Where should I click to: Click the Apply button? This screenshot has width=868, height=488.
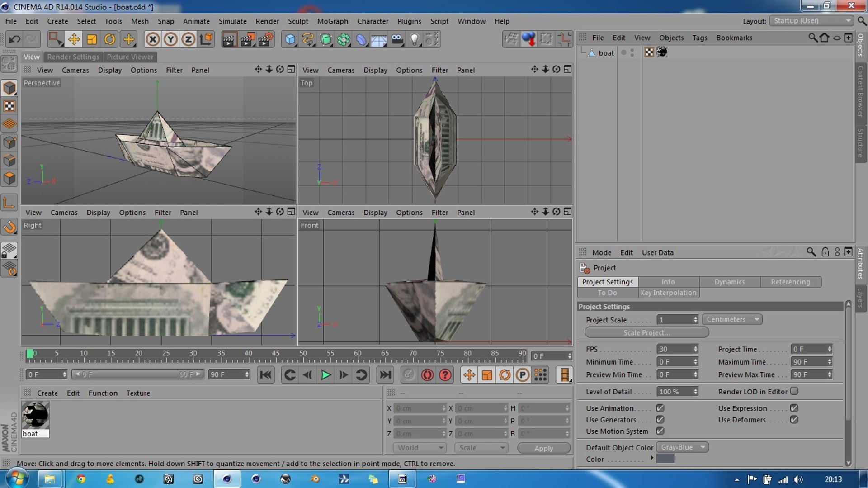click(544, 448)
